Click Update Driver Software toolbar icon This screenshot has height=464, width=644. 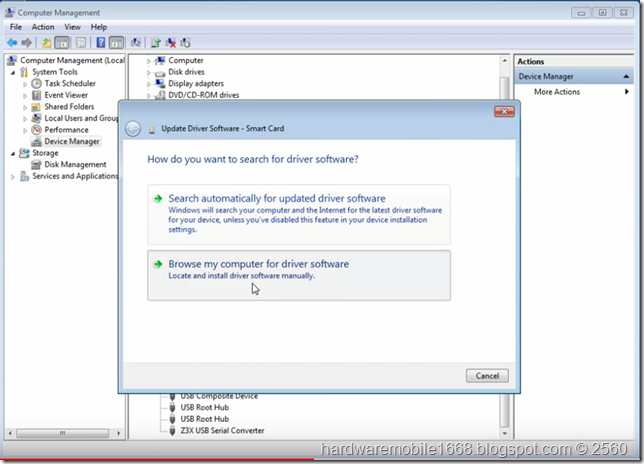pos(156,42)
